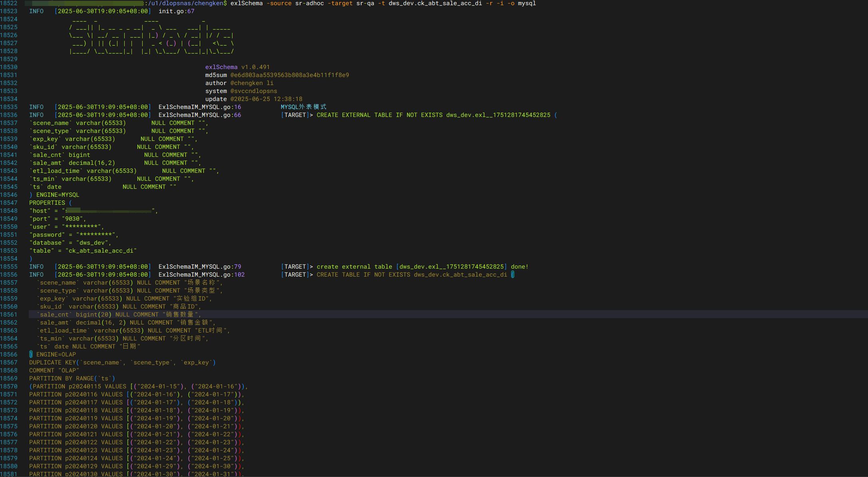This screenshot has height=477, width=868.
Task: Click 'ExlSchemaIM_MYSQL.go:79' source reference
Action: (200, 267)
